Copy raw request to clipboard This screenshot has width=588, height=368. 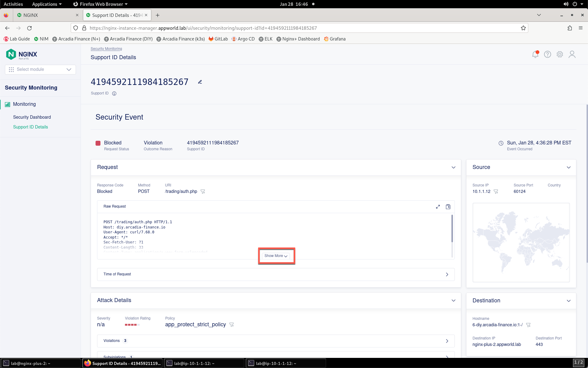tap(448, 207)
